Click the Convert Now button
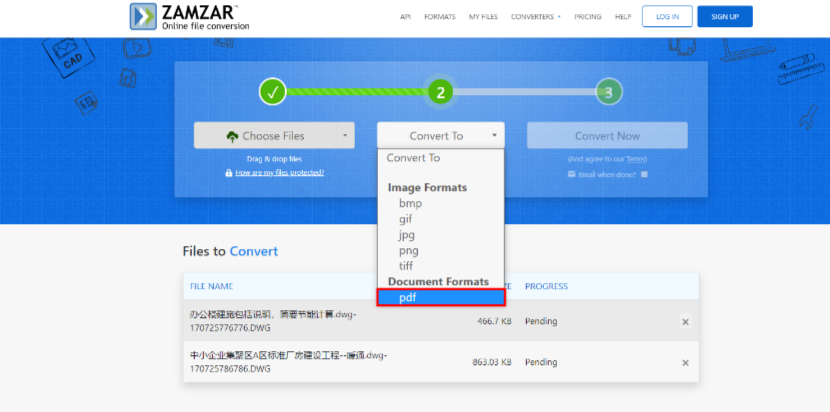Screen dimensions: 830x412 click(607, 136)
